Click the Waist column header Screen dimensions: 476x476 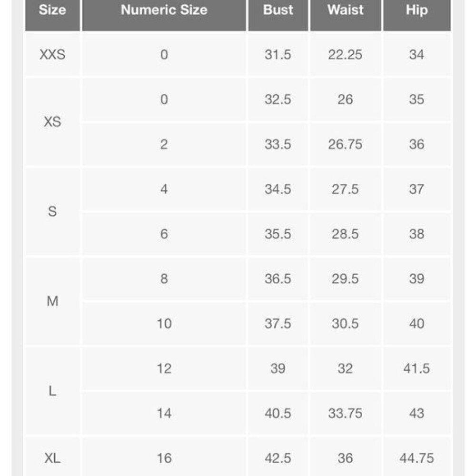coord(346,15)
